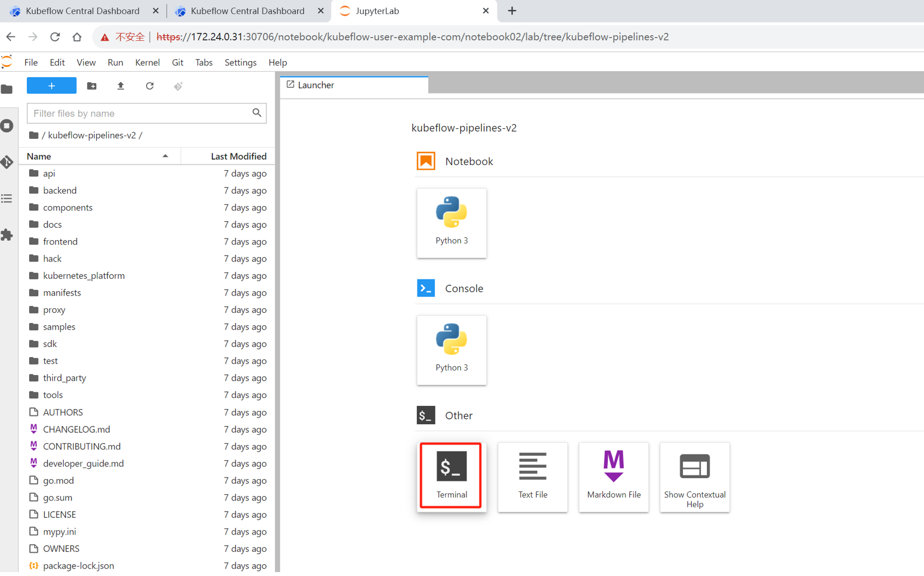Click the browser back arrow
The image size is (924, 576).
[x=11, y=37]
